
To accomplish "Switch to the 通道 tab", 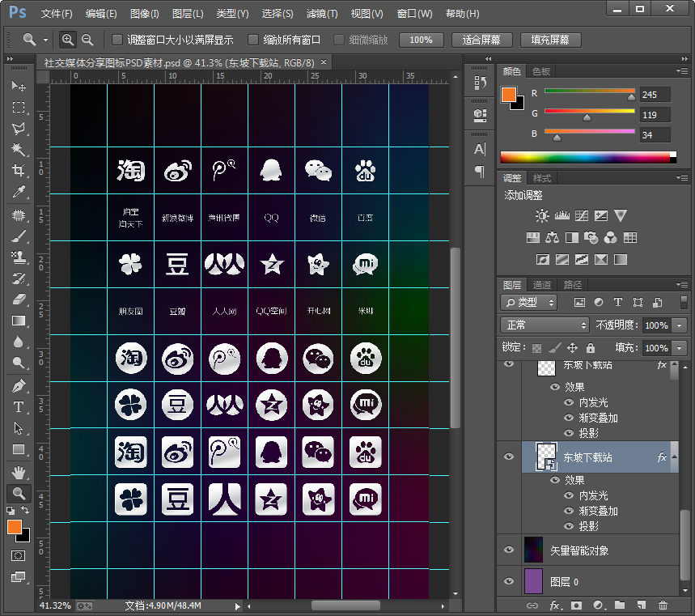I will pos(541,285).
